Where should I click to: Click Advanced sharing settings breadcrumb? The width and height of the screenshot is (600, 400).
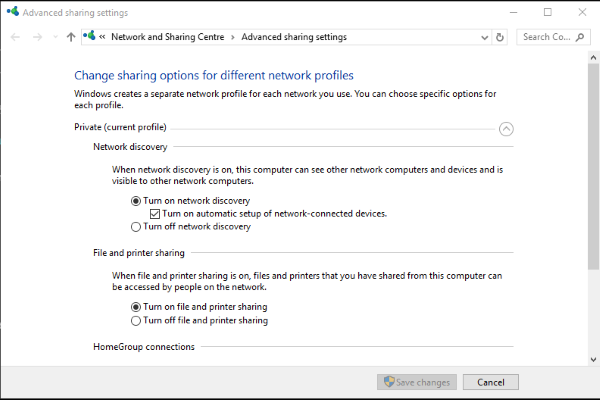[294, 37]
